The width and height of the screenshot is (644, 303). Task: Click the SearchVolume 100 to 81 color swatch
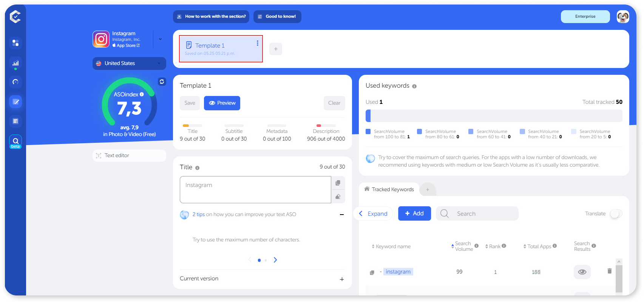pyautogui.click(x=368, y=131)
